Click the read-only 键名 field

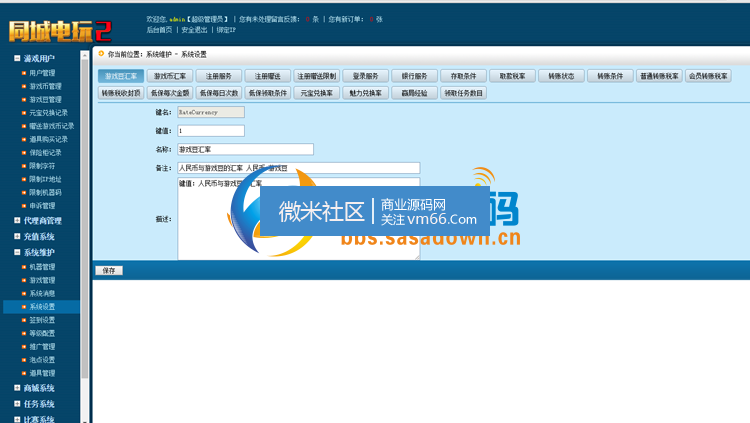tap(211, 112)
